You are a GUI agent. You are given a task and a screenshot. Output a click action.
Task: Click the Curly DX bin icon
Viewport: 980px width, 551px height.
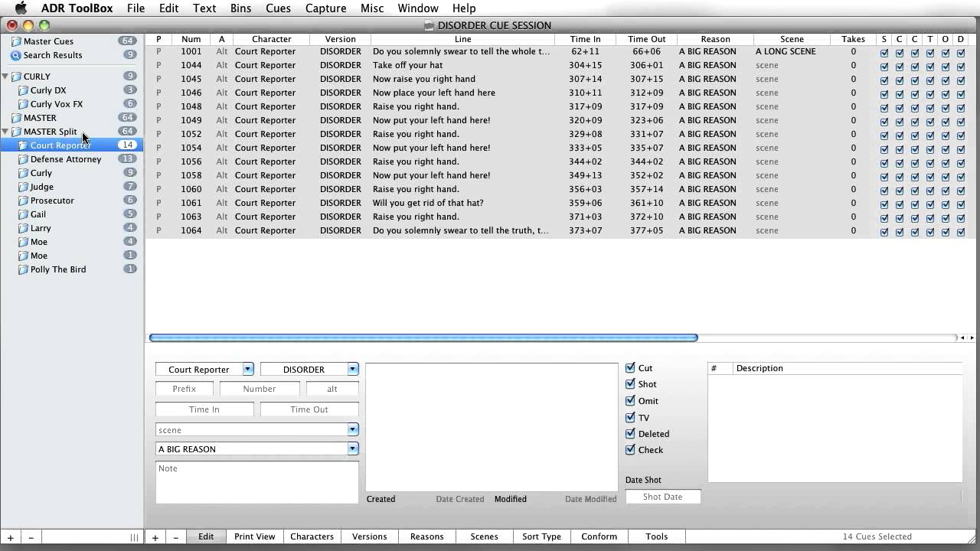23,90
